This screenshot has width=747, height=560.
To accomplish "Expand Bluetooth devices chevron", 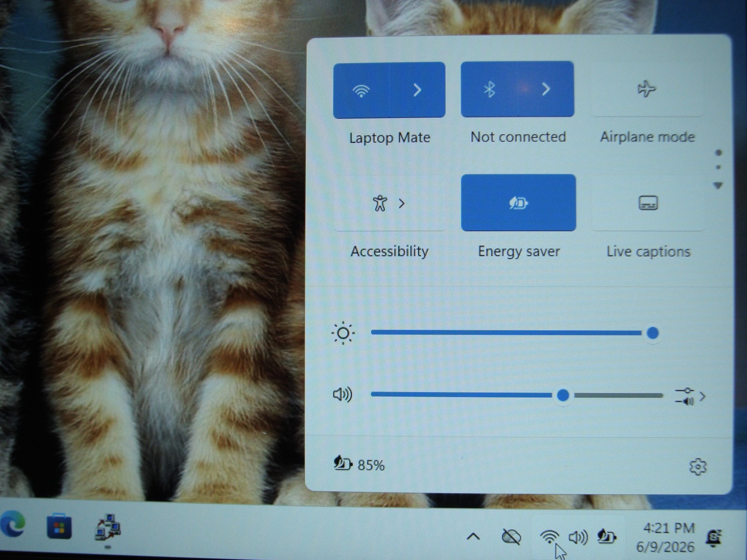I will click(x=546, y=89).
